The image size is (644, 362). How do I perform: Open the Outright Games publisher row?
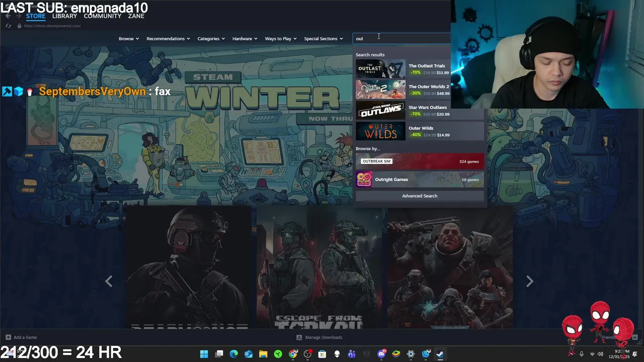(420, 179)
